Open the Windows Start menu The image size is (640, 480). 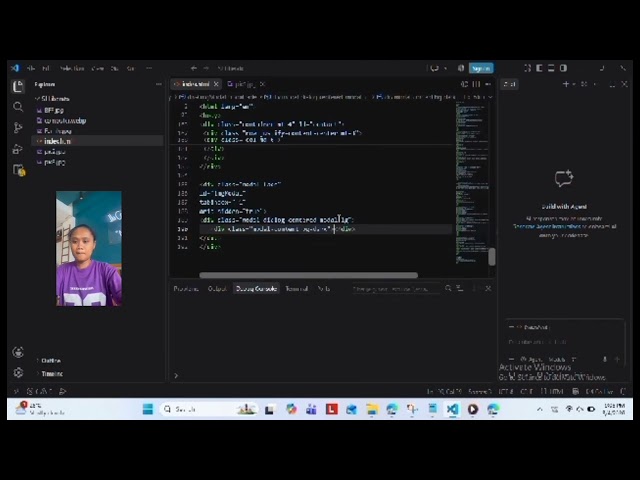pos(148,409)
